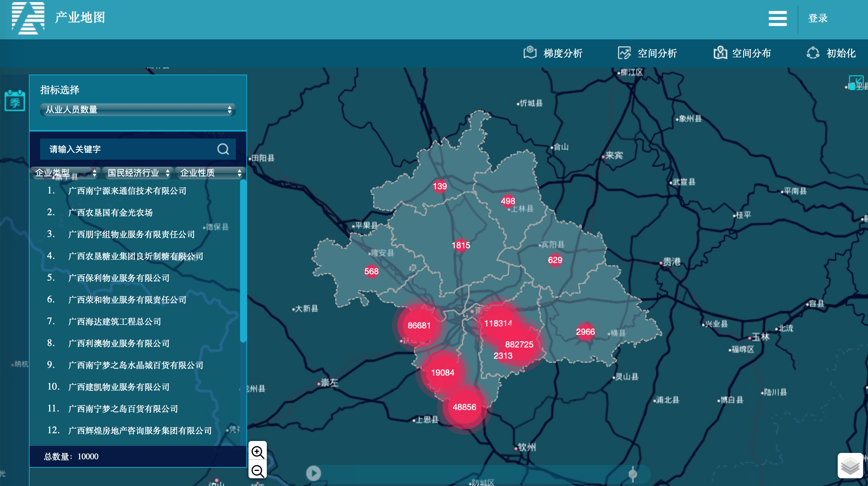Open 梯度分析 gradient analysis
The height and width of the screenshot is (486, 868).
tap(553, 53)
